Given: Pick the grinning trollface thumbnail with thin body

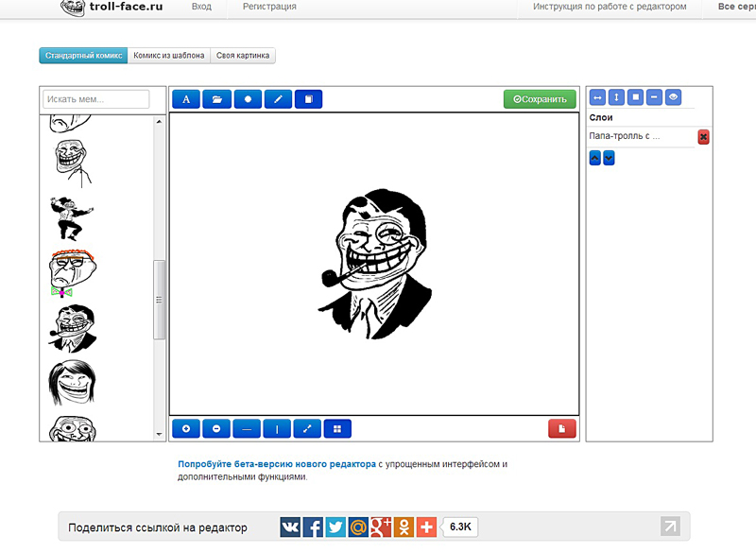Looking at the screenshot, I should coord(73,164).
